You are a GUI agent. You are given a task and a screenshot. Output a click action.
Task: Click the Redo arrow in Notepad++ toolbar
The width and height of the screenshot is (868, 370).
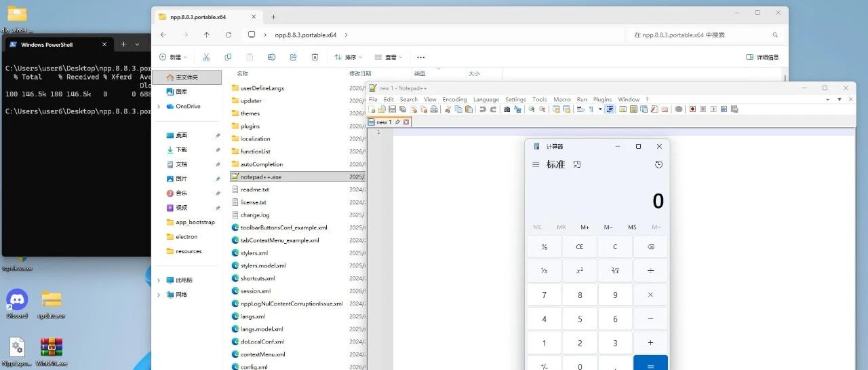493,109
